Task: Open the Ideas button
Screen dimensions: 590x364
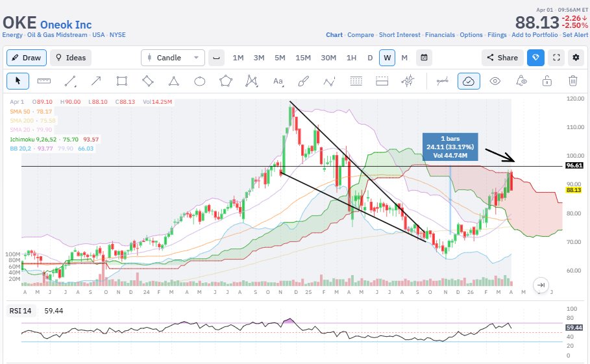Action: click(x=71, y=58)
